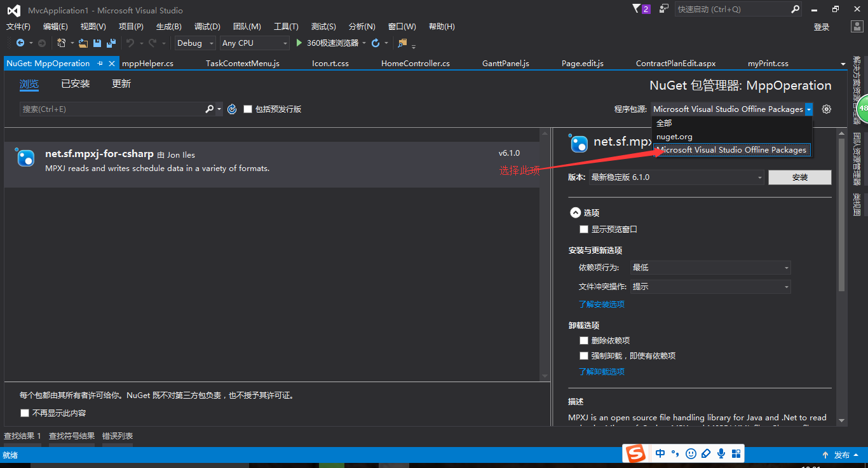Refresh the NuGet package list

click(232, 109)
